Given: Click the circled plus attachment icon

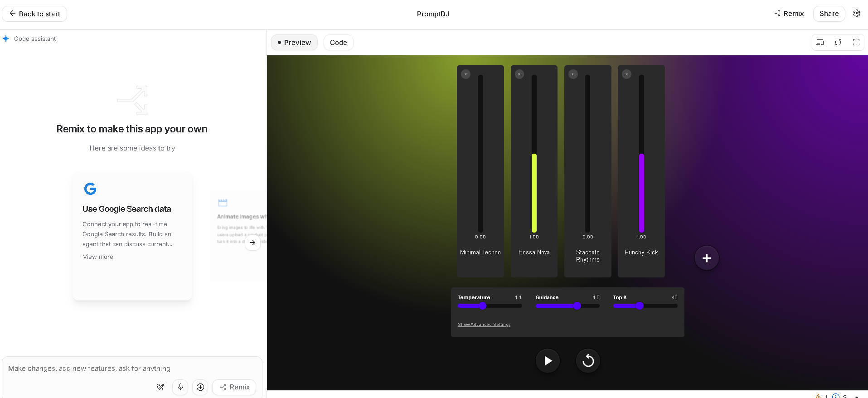Looking at the screenshot, I should coord(200,387).
